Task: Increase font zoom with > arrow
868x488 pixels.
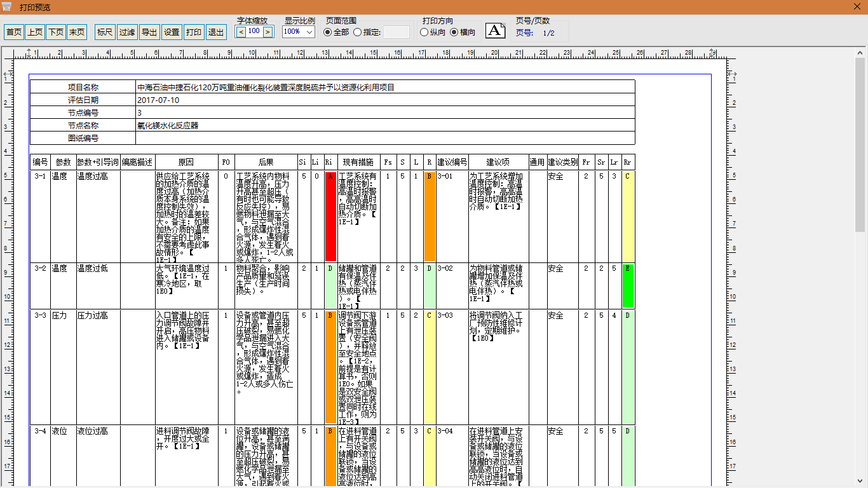Action: coord(268,31)
